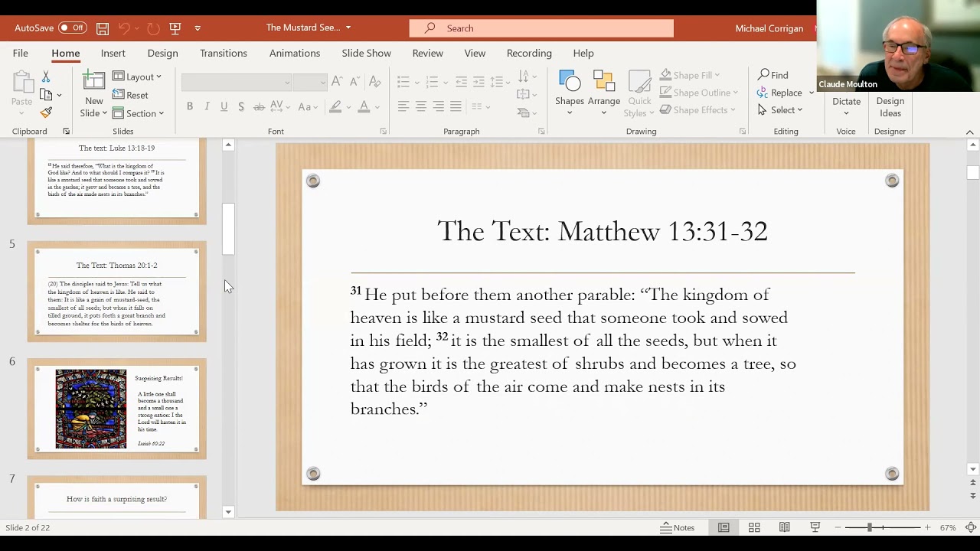Toggle Center alignment

tap(421, 106)
